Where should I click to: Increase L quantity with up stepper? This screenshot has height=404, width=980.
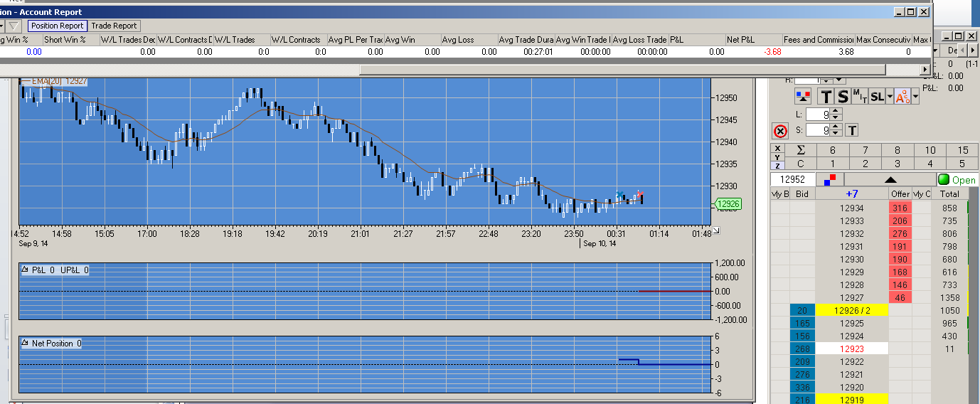tap(836, 111)
